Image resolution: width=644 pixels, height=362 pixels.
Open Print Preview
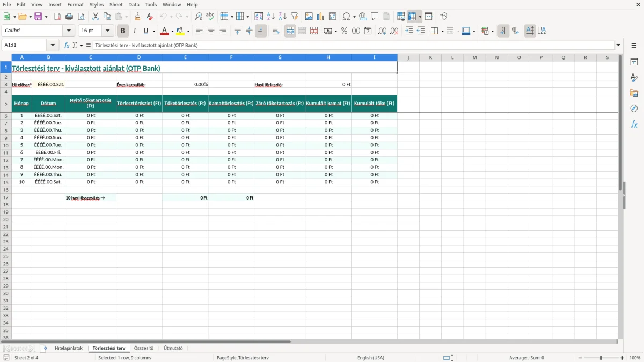point(81,17)
